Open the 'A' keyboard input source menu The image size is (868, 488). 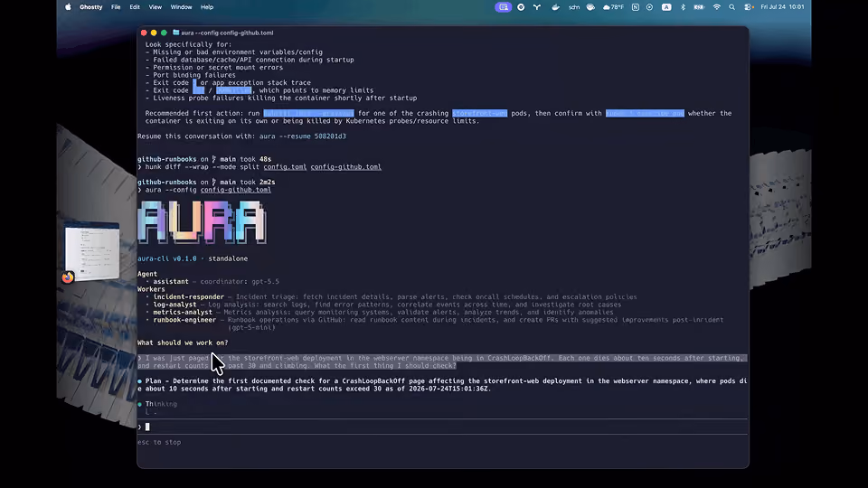[666, 7]
